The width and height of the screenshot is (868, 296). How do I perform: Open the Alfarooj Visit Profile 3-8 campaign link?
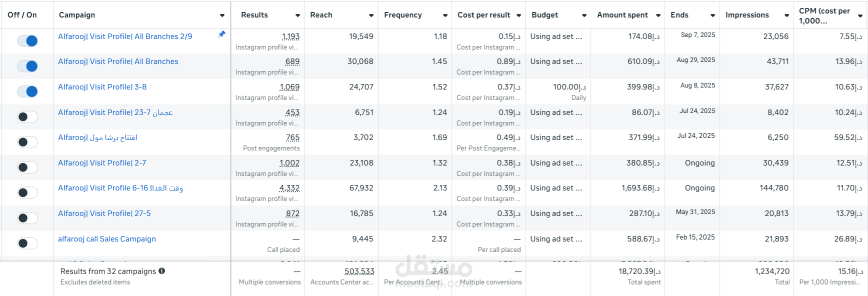pyautogui.click(x=102, y=87)
